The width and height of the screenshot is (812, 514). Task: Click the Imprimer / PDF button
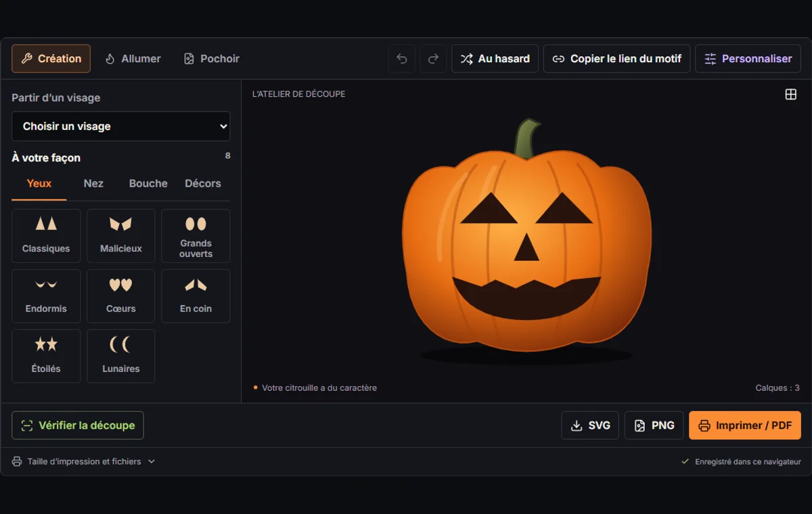(x=745, y=425)
